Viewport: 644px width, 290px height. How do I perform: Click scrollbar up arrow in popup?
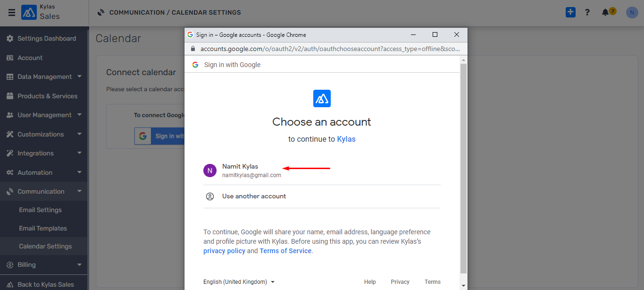[x=463, y=60]
